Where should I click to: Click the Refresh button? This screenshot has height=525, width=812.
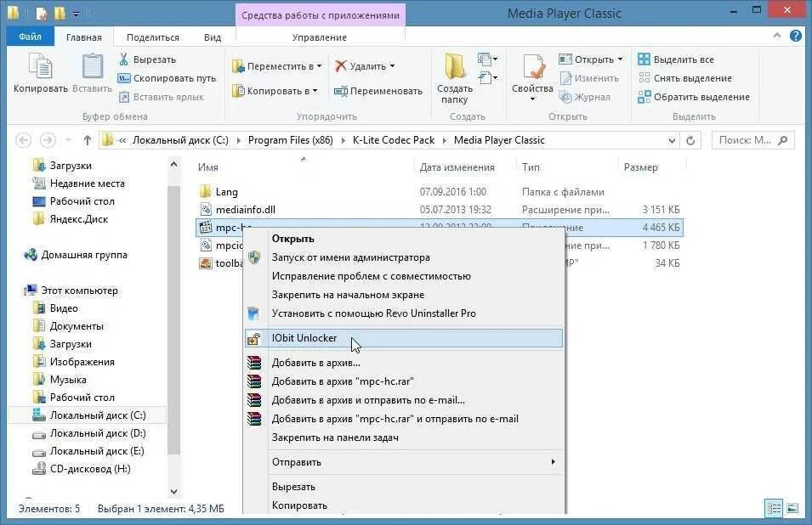(690, 140)
